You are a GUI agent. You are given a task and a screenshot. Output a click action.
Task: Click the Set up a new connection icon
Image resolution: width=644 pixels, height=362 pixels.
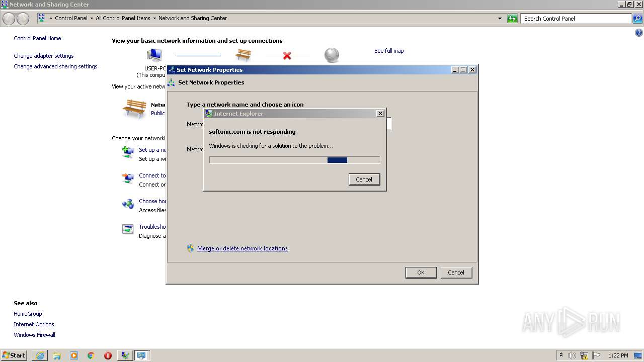point(128,152)
